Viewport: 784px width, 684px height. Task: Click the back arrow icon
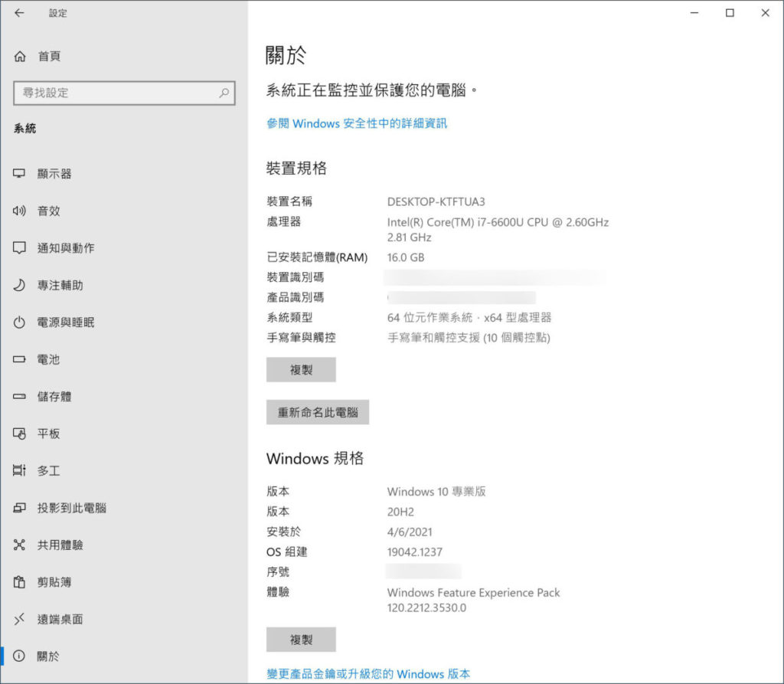coord(19,13)
